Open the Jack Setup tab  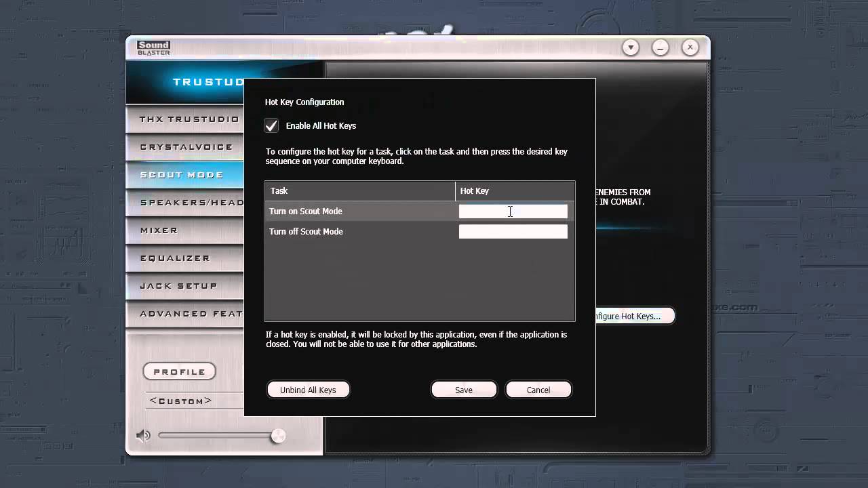[185, 286]
